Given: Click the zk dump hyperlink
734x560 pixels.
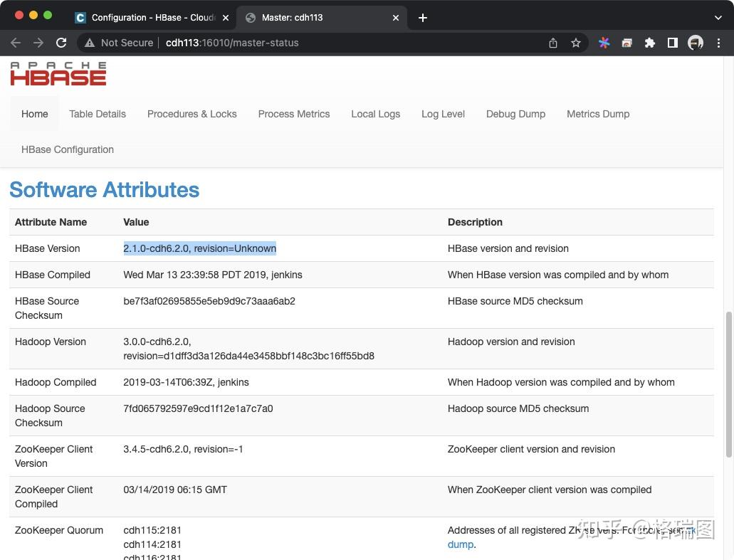Looking at the screenshot, I should click(x=459, y=544).
